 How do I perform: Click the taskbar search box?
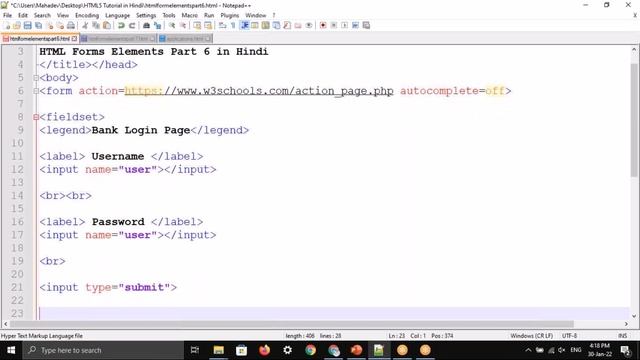click(103, 350)
